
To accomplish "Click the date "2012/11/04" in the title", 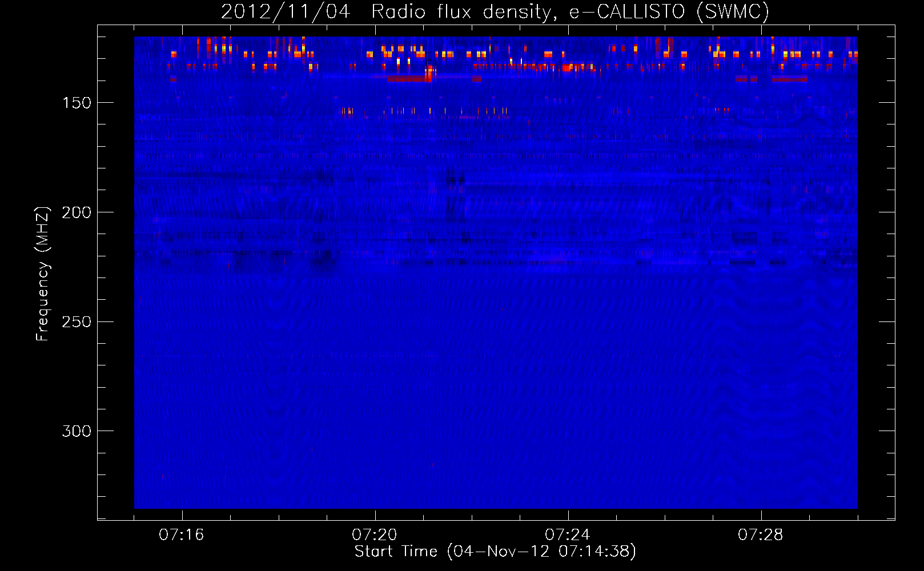I will [x=286, y=11].
